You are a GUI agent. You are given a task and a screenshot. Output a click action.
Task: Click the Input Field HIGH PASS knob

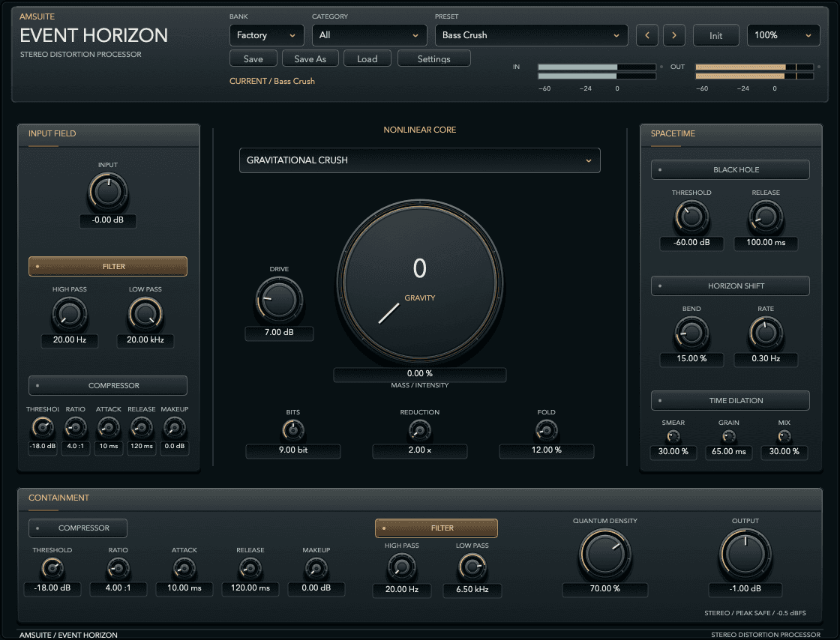(70, 314)
